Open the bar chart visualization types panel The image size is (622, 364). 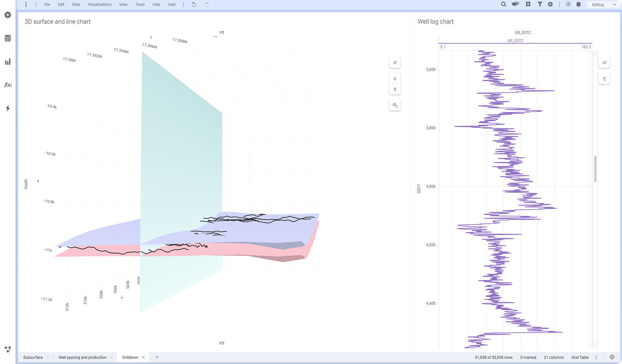tap(8, 62)
